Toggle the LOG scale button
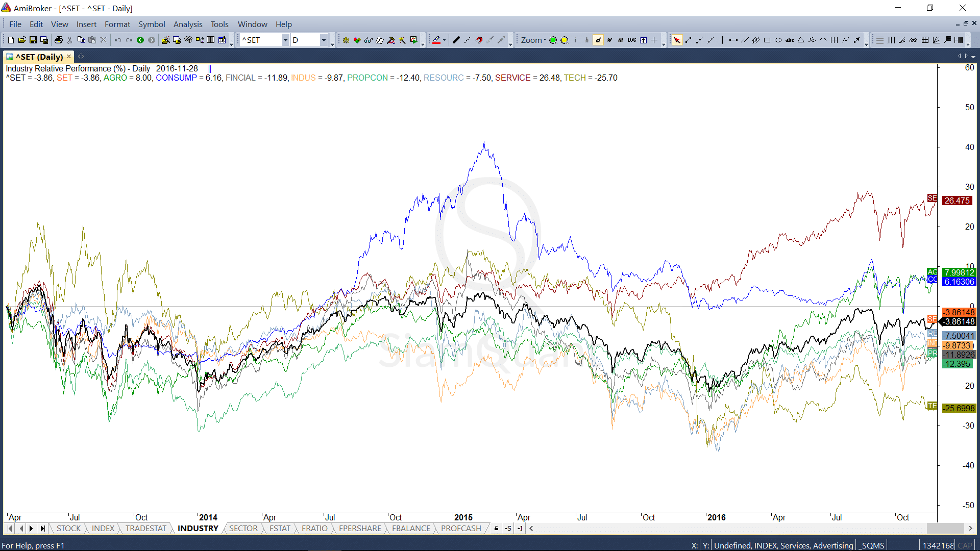This screenshot has width=980, height=551. pos(631,40)
